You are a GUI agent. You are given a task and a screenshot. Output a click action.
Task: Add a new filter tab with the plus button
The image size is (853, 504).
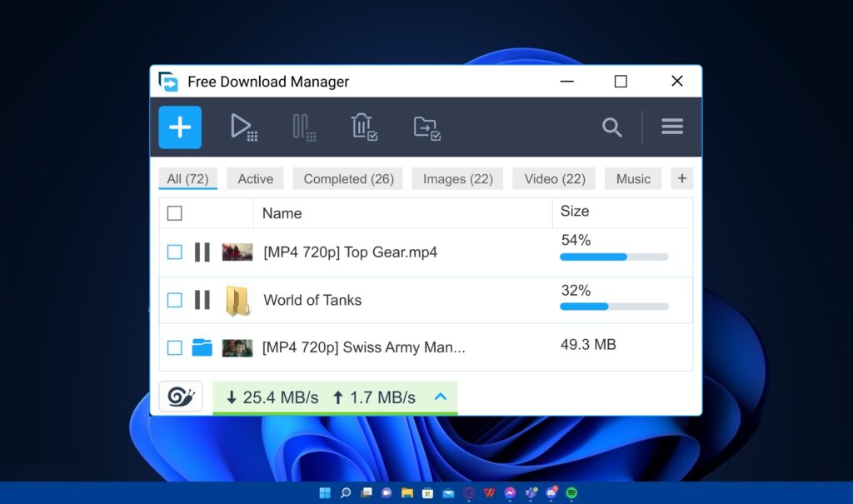pyautogui.click(x=682, y=178)
